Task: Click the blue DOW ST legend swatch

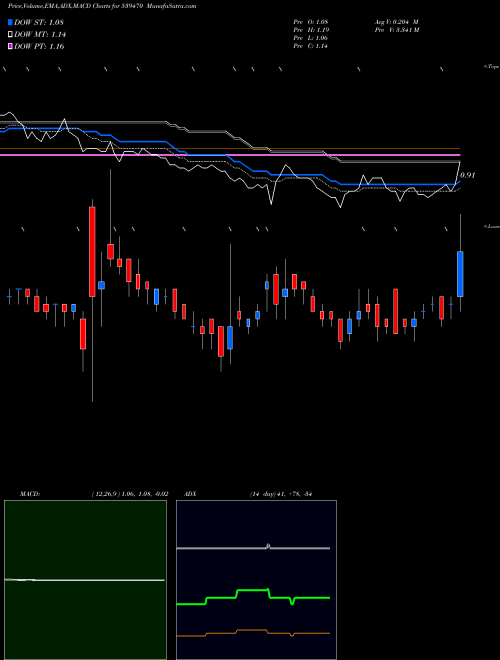Action: [x=11, y=22]
